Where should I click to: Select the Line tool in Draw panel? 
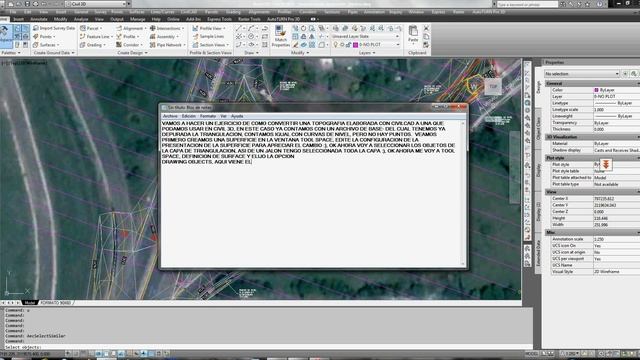click(x=239, y=28)
